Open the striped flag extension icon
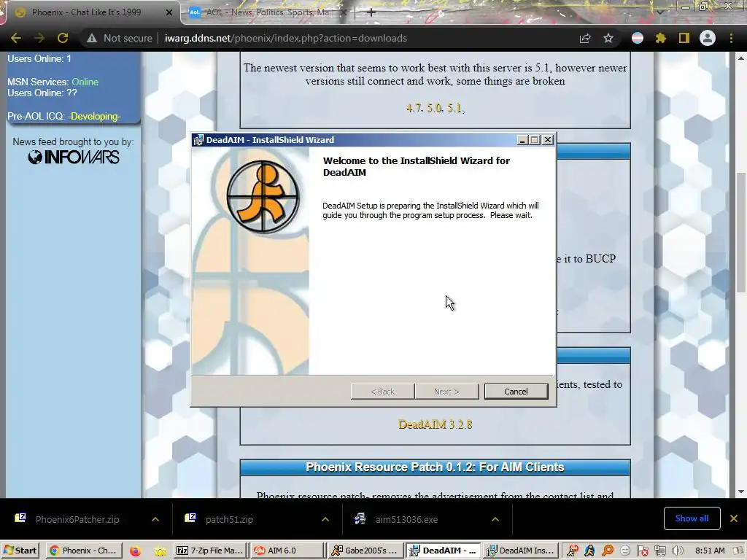This screenshot has width=747, height=560. (x=638, y=38)
